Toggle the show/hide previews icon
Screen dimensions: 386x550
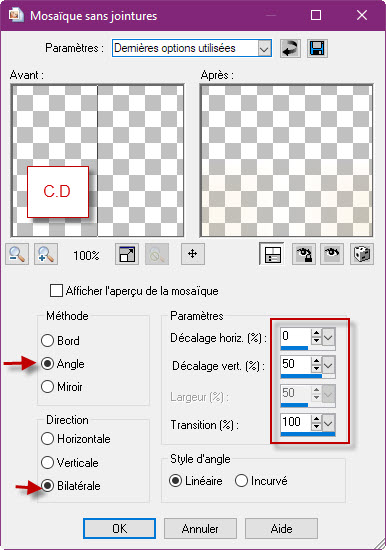point(272,254)
